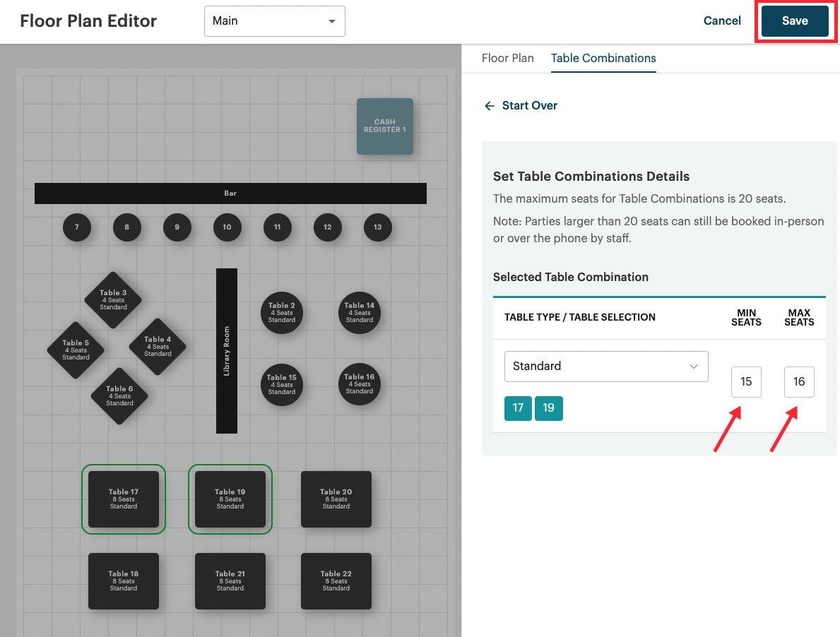
Task: Select bar stool 7
Action: pyautogui.click(x=76, y=227)
